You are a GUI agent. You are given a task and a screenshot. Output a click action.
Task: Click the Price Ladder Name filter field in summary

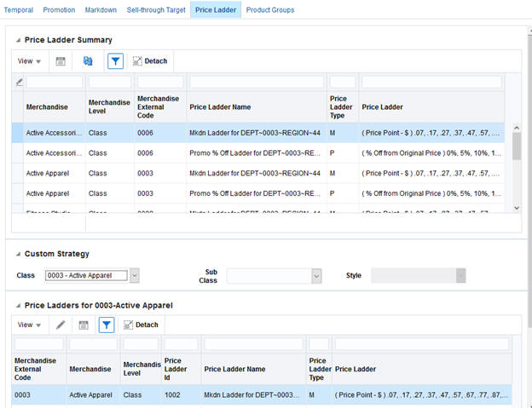coord(257,82)
